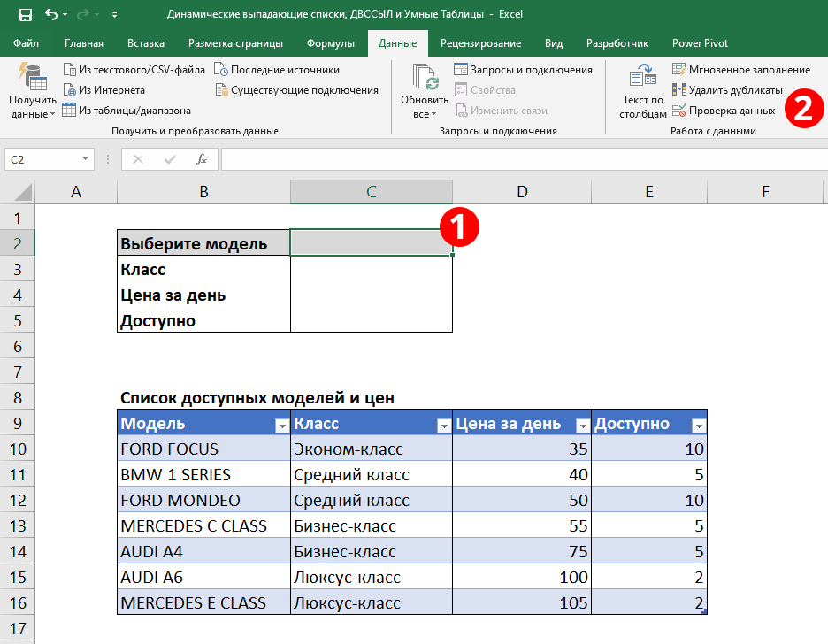
Task: Click the price cell with 105
Action: click(x=522, y=602)
